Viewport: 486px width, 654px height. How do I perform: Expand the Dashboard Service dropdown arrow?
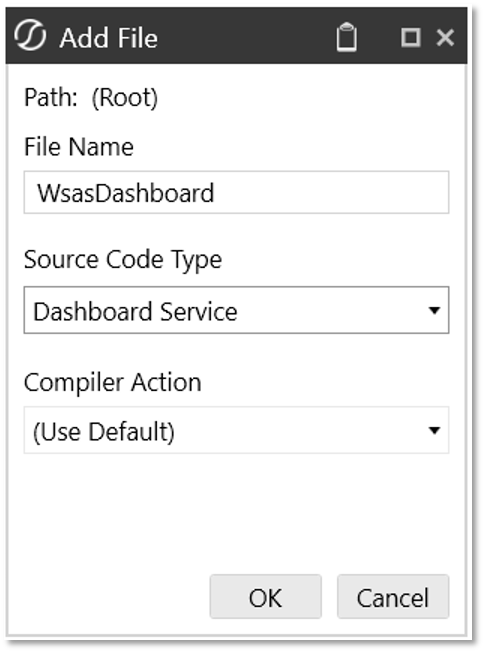pos(434,310)
